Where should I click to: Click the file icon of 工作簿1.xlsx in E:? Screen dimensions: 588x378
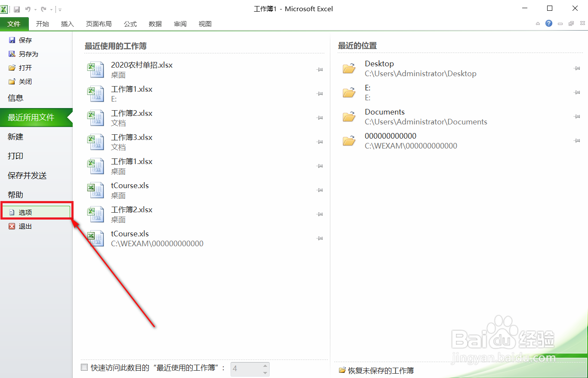pyautogui.click(x=96, y=94)
